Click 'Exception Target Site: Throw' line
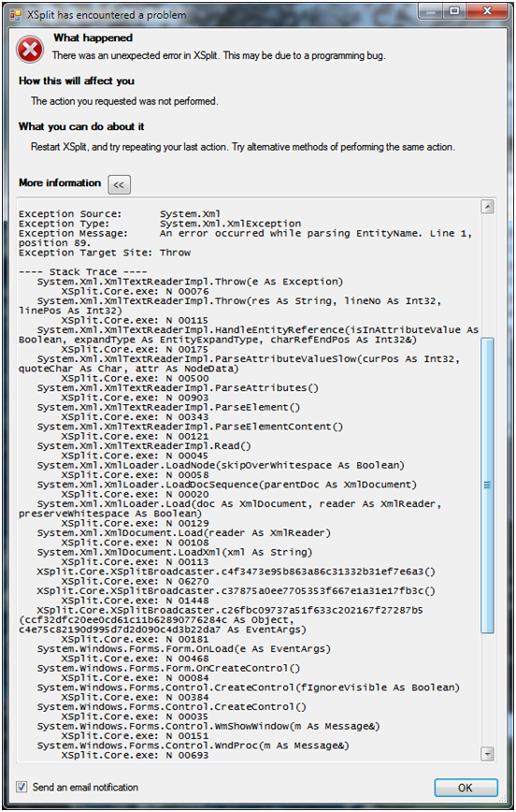 (x=105, y=253)
